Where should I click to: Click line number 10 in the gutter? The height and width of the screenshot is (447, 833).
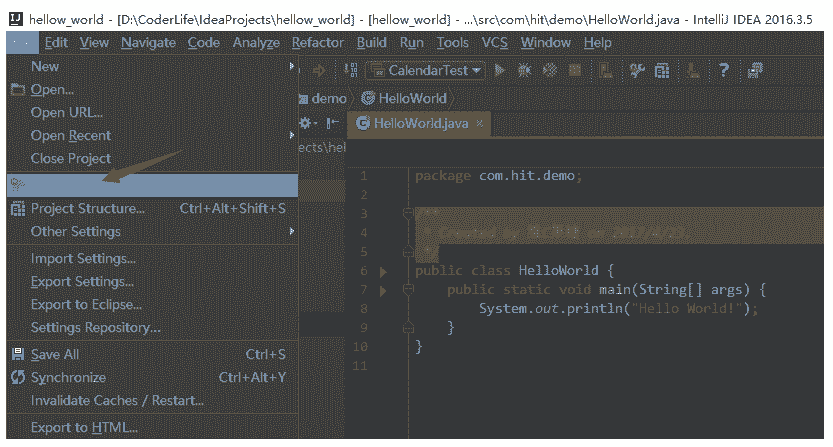tap(360, 347)
